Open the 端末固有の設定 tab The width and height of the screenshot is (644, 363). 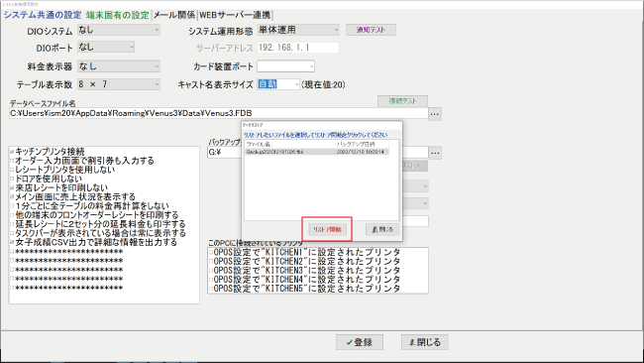(x=118, y=15)
